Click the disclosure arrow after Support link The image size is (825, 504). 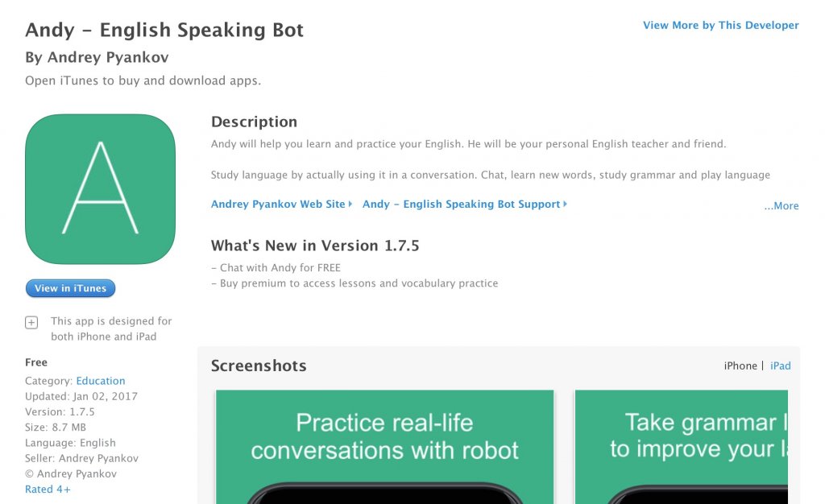click(x=564, y=204)
